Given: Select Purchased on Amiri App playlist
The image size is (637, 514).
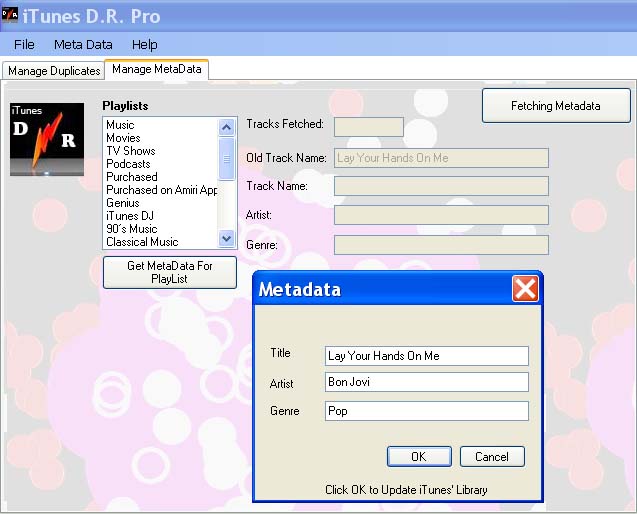Looking at the screenshot, I should pos(161,190).
